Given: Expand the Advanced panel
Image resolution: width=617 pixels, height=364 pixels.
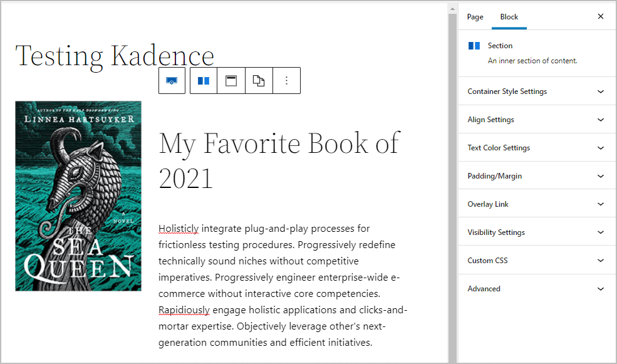Looking at the screenshot, I should point(537,288).
